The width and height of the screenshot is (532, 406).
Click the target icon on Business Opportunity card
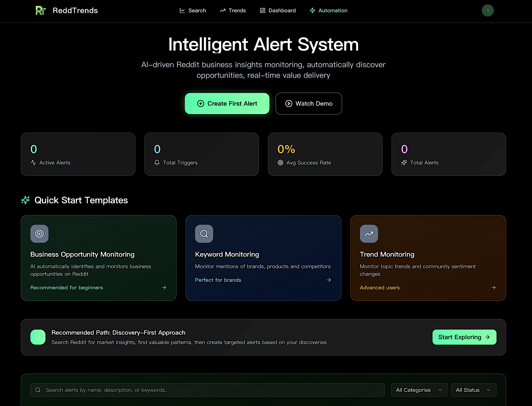(39, 234)
